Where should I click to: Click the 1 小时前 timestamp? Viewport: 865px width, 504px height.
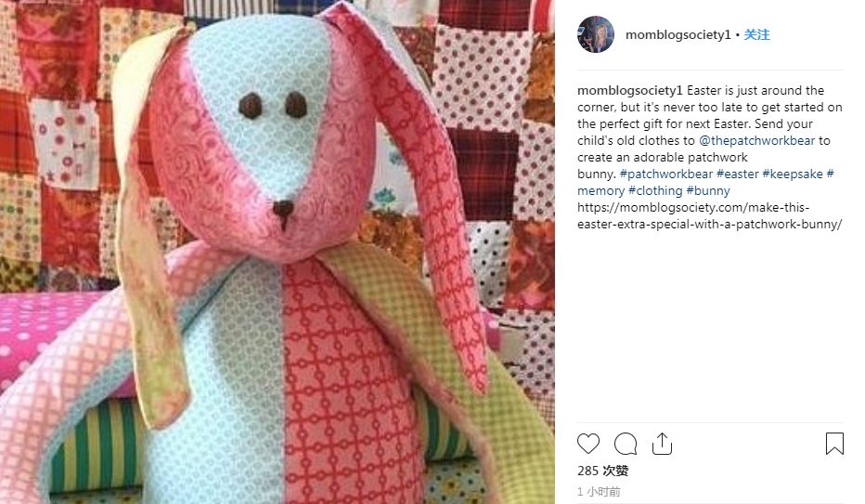tap(599, 491)
